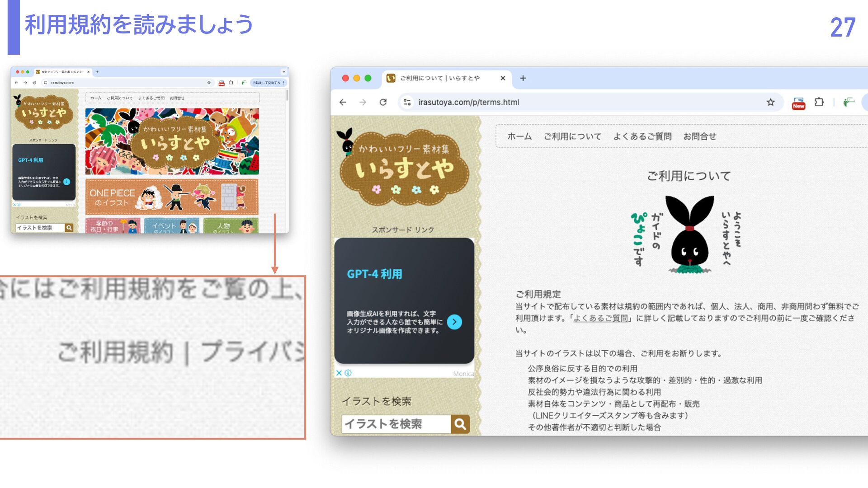Open the ホーム menu item

point(519,136)
